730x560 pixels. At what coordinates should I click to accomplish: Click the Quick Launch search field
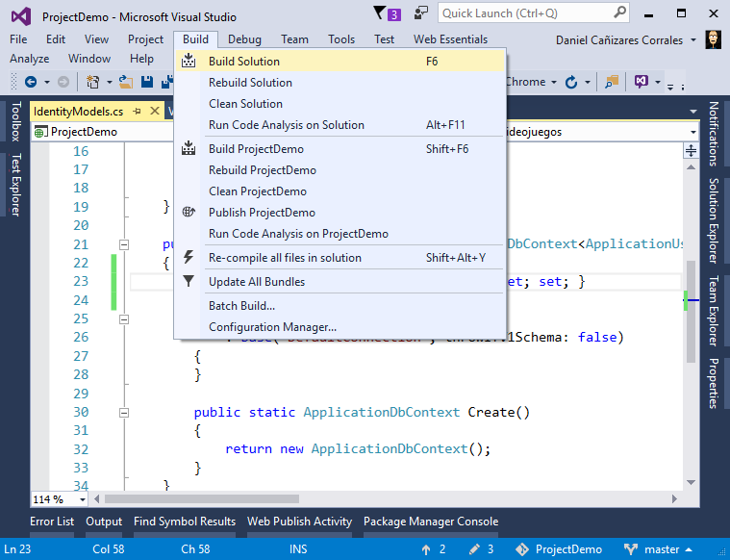click(x=533, y=13)
